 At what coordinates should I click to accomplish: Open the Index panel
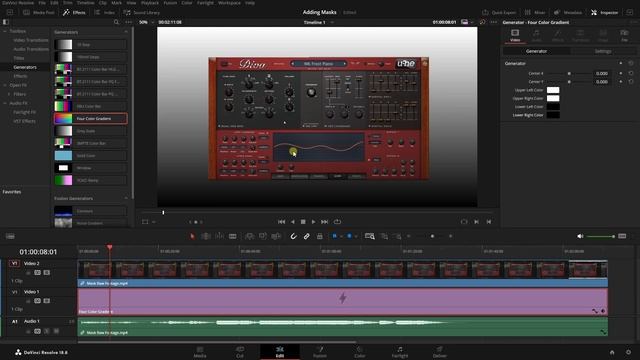104,13
